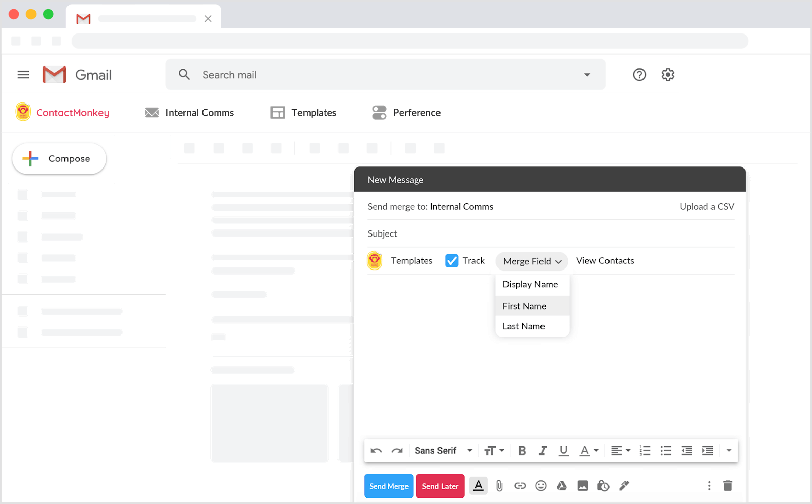Click the Send Later button

(440, 486)
